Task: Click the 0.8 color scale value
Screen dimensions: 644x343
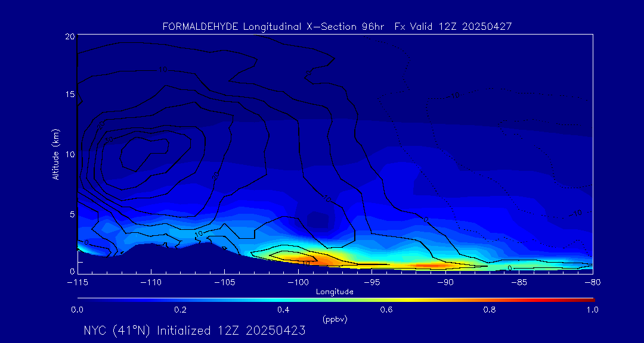Action: 490,310
